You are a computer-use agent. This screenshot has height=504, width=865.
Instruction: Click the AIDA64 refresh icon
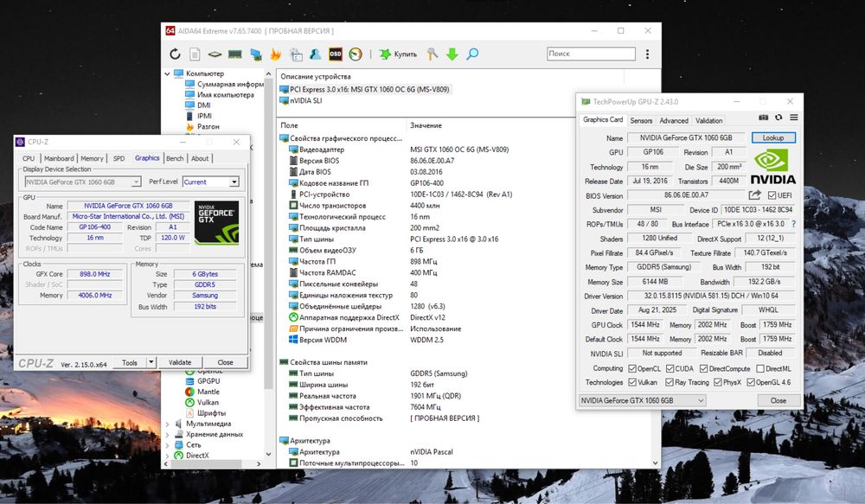coord(175,54)
